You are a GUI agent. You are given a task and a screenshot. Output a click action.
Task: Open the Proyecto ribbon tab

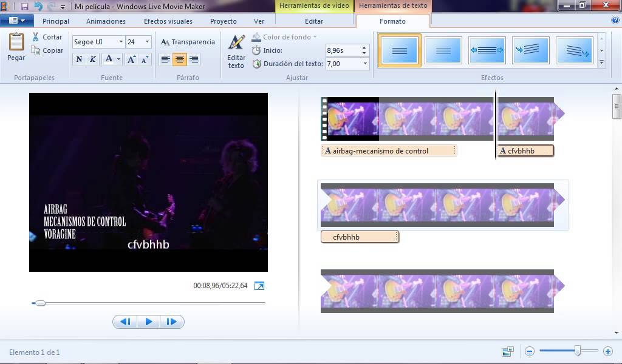pos(224,21)
